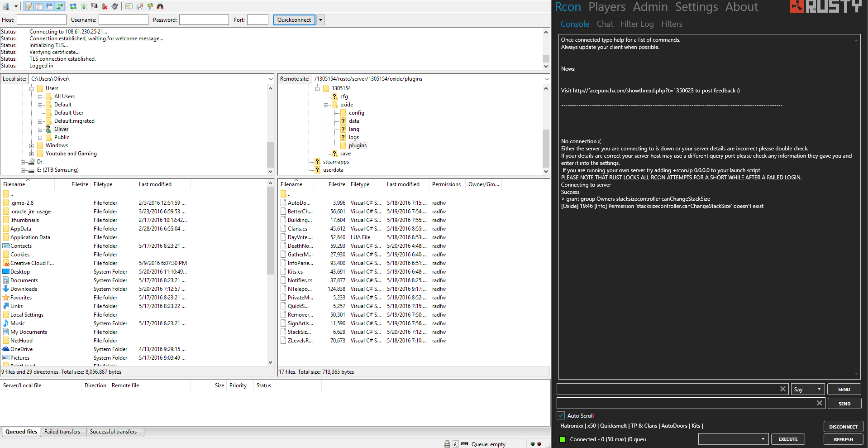This screenshot has height=448, width=868.
Task: Switch to the Players tab in Rusty
Action: tap(607, 7)
